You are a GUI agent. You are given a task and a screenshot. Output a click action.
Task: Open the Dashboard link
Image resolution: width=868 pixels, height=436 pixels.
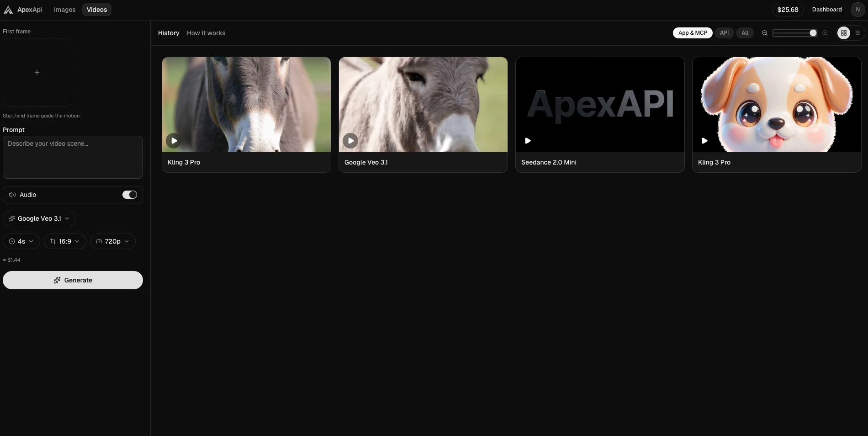click(x=826, y=10)
